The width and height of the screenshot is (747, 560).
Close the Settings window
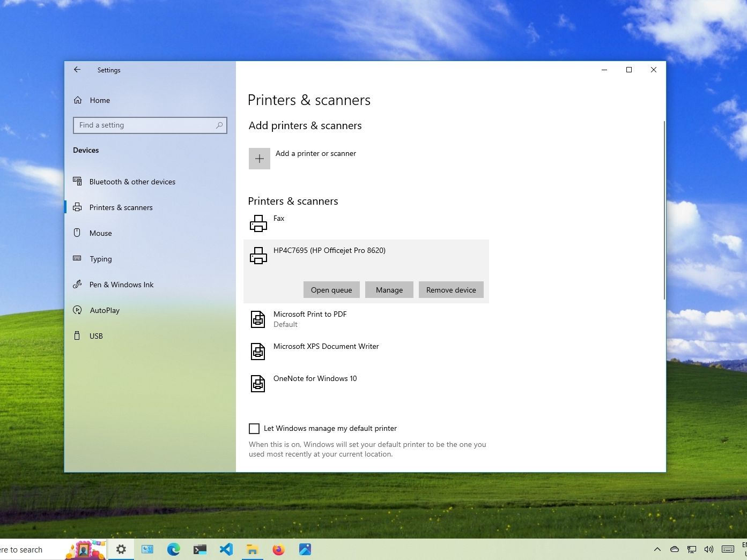(x=654, y=70)
